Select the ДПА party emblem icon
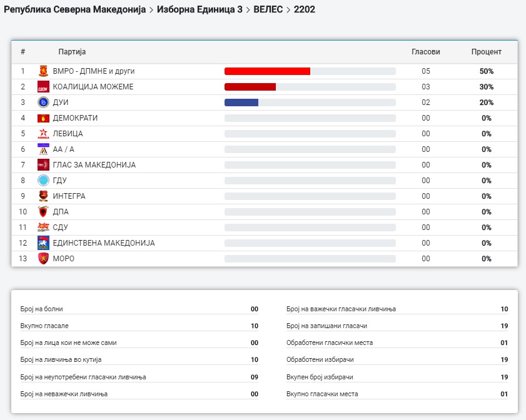 coord(43,212)
